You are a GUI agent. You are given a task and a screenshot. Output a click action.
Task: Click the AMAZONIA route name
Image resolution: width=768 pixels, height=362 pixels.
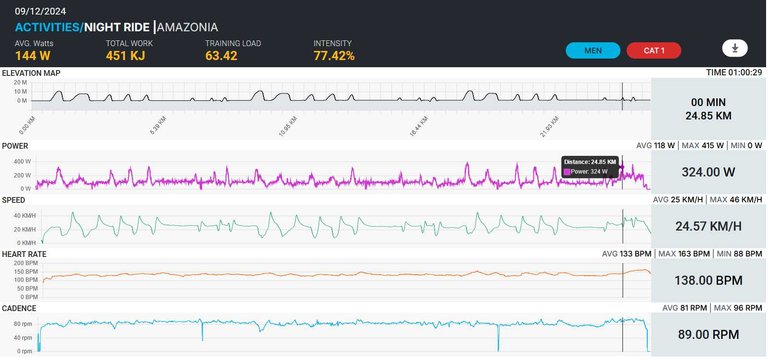[188, 27]
